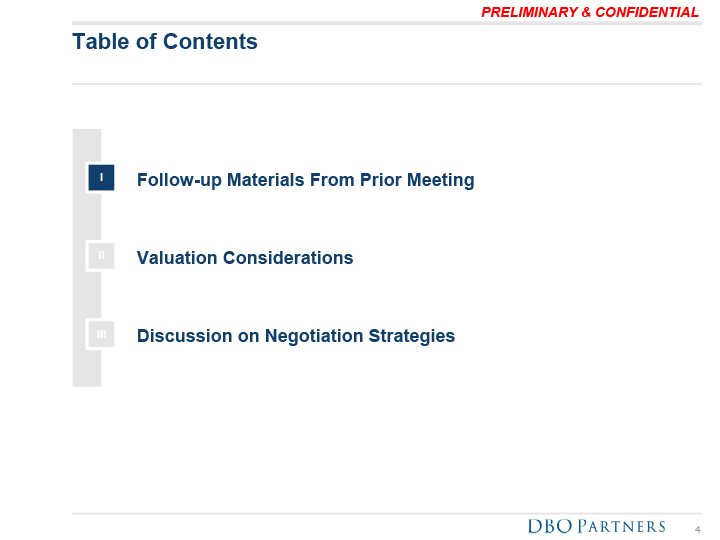
Task: Click the word 'Partners' in the footer logo
Action: point(622,526)
